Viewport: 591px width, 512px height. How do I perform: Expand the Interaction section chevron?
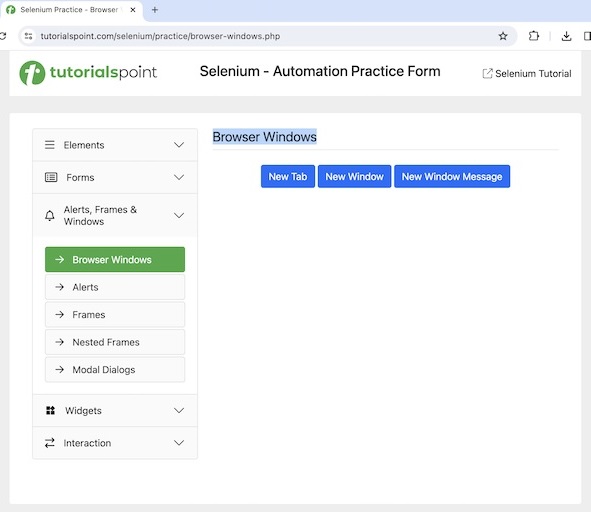click(x=179, y=443)
